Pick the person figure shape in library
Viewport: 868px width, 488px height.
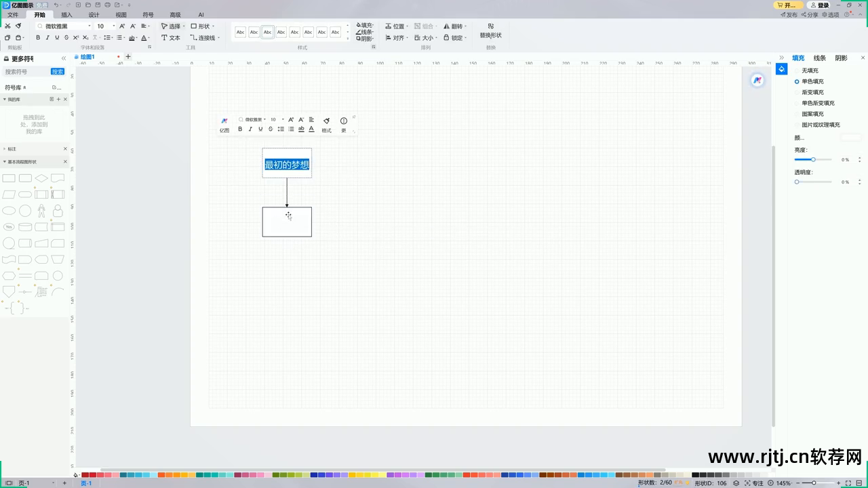coord(41,211)
